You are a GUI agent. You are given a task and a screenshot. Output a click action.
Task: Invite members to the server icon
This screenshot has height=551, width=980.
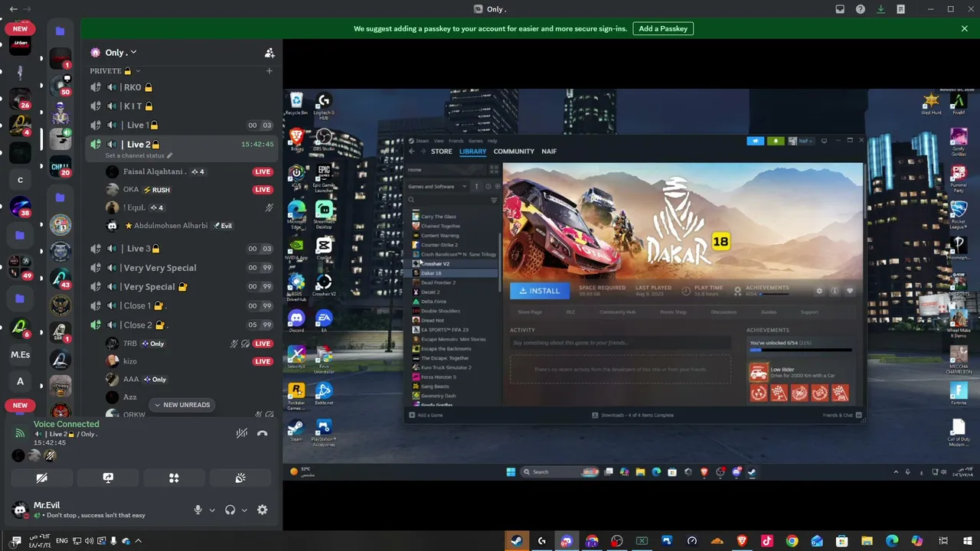pos(269,53)
